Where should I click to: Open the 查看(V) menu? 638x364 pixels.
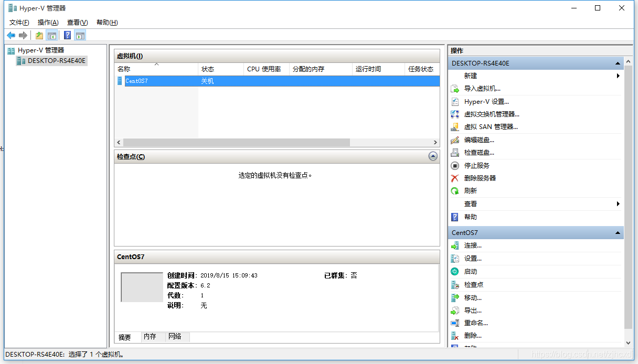point(78,23)
